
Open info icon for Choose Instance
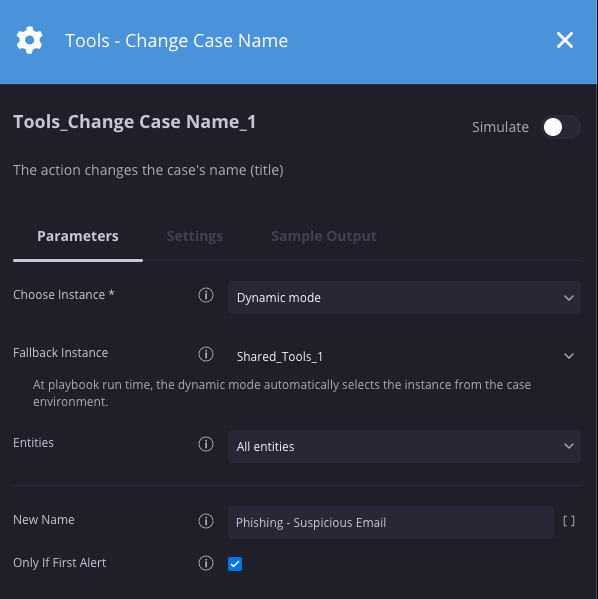(x=206, y=295)
